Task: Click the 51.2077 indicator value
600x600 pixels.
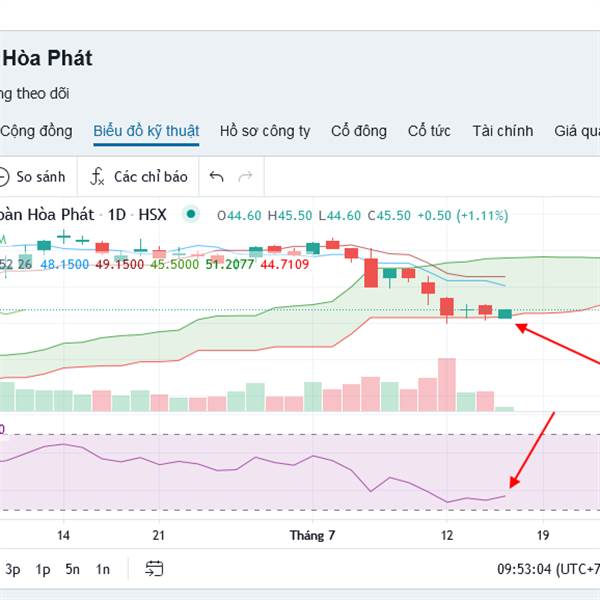Action: pos(230,264)
